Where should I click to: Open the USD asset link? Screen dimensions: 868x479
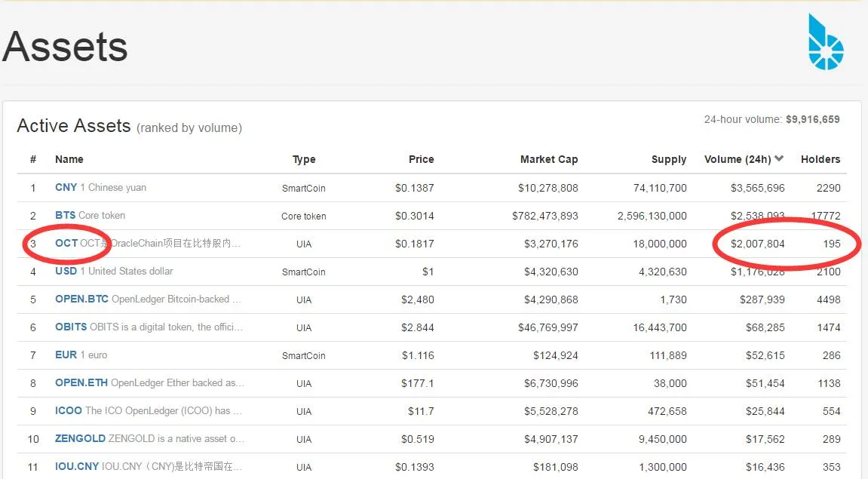66,271
